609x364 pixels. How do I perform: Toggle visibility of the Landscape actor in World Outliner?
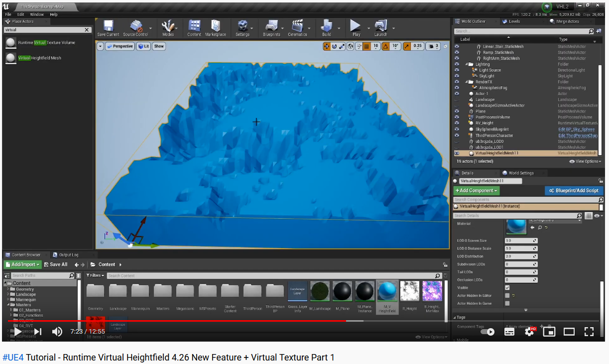(x=457, y=99)
